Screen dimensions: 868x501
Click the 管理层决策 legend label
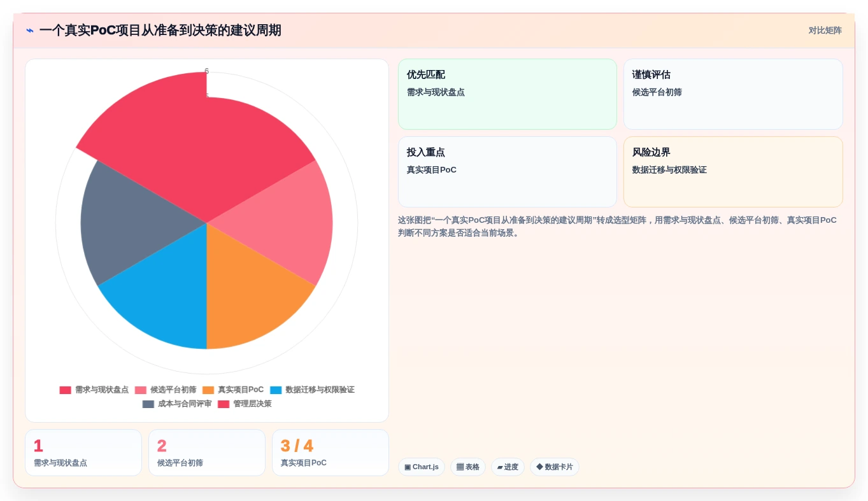pyautogui.click(x=252, y=404)
